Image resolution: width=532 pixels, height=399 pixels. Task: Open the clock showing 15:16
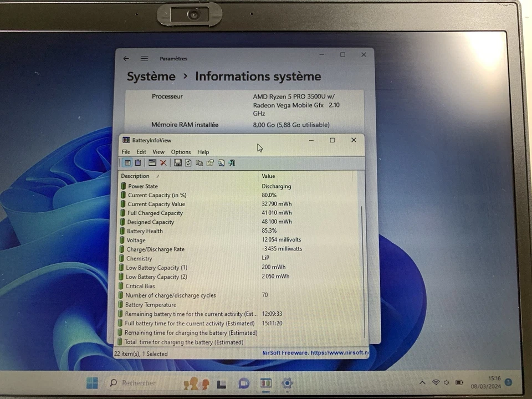(x=485, y=382)
